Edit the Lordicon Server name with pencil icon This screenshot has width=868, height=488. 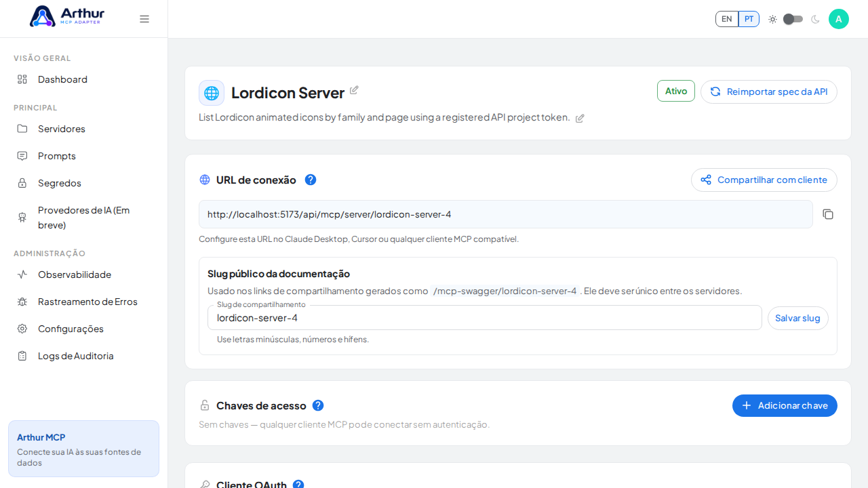point(354,90)
